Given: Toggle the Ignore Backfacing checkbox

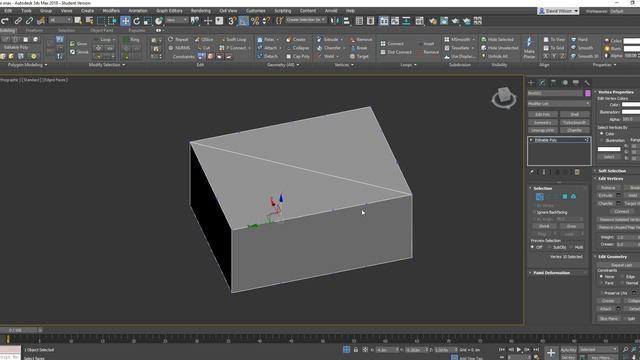Looking at the screenshot, I should [x=533, y=212].
